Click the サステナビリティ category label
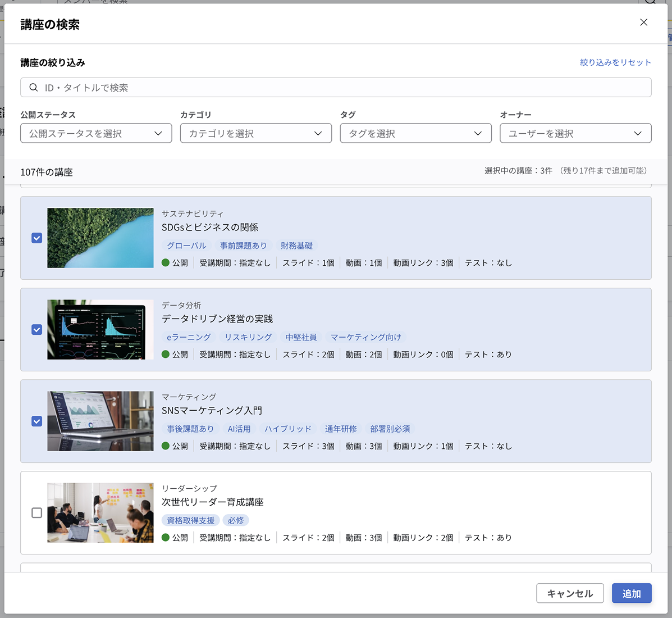This screenshot has height=618, width=672. pos(193,213)
